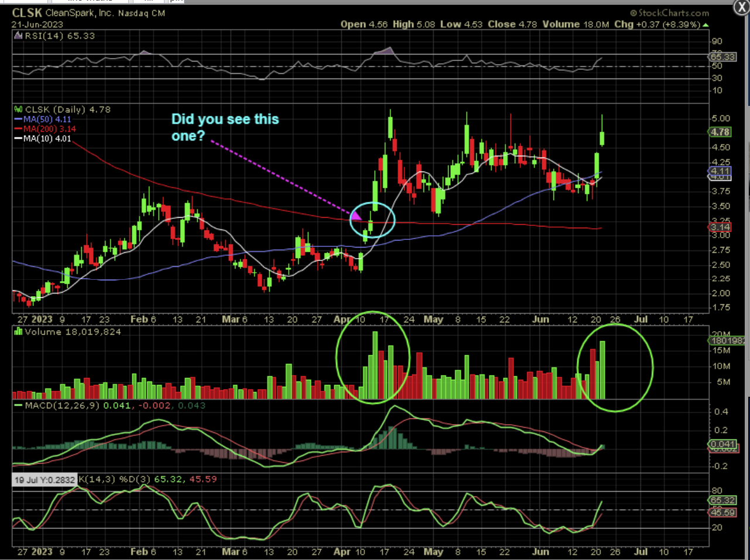Click the 4.78 last-price tag on right axis
750x560 pixels.
[x=720, y=132]
